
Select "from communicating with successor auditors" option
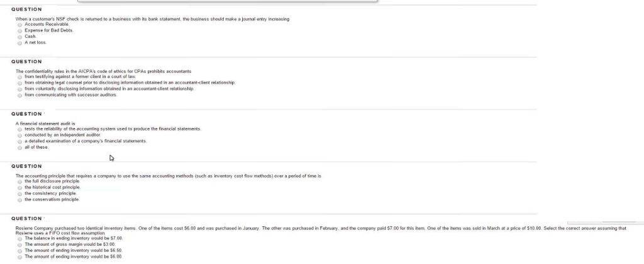pos(20,95)
